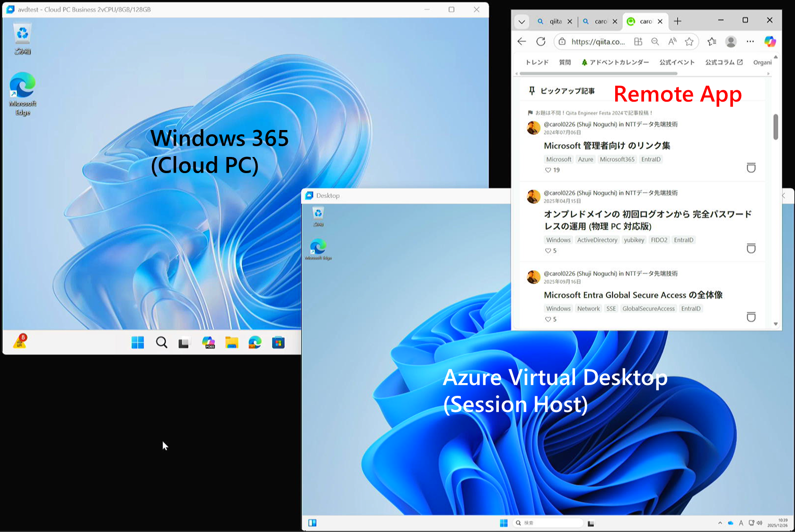795x532 pixels.
Task: Open the Microsoft Entra Global Secure Access article
Action: pyautogui.click(x=633, y=295)
